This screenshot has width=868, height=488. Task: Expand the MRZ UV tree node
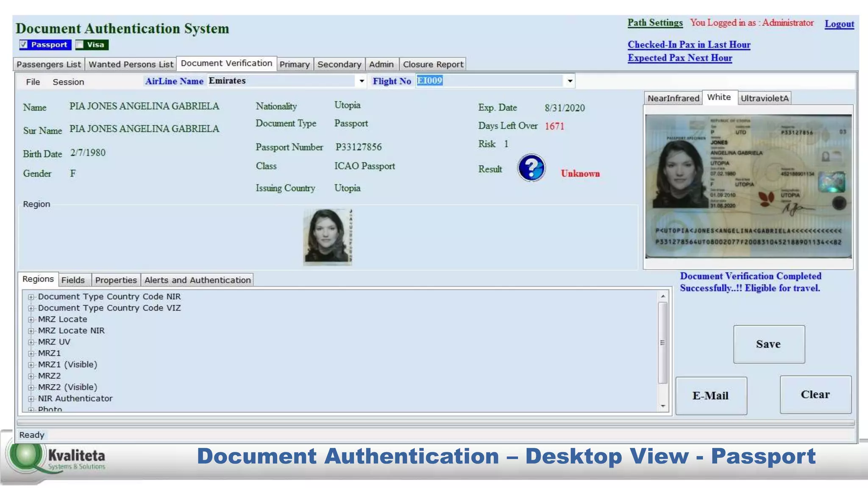[x=31, y=342]
